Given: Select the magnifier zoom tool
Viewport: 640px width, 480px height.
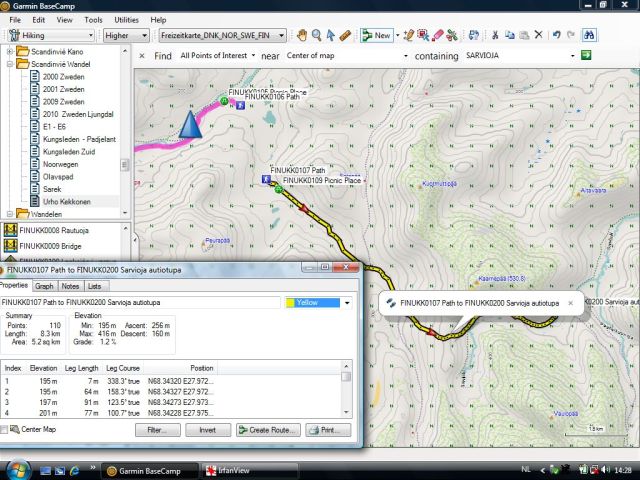Looking at the screenshot, I should 316,35.
